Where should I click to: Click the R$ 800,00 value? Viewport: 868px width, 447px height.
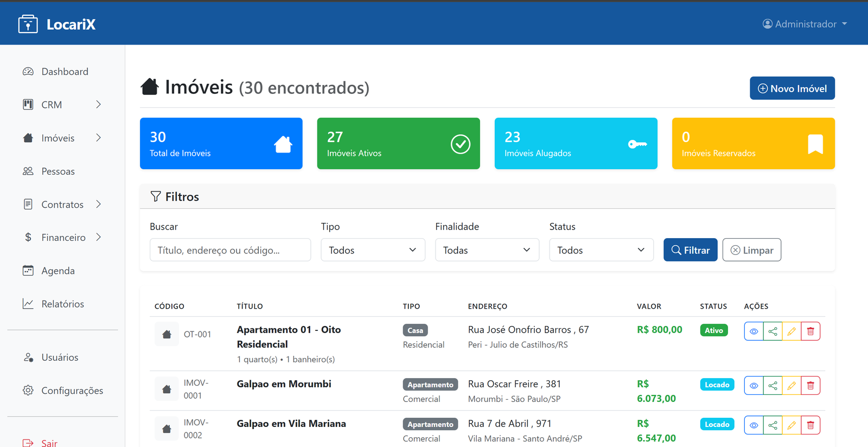tap(660, 330)
